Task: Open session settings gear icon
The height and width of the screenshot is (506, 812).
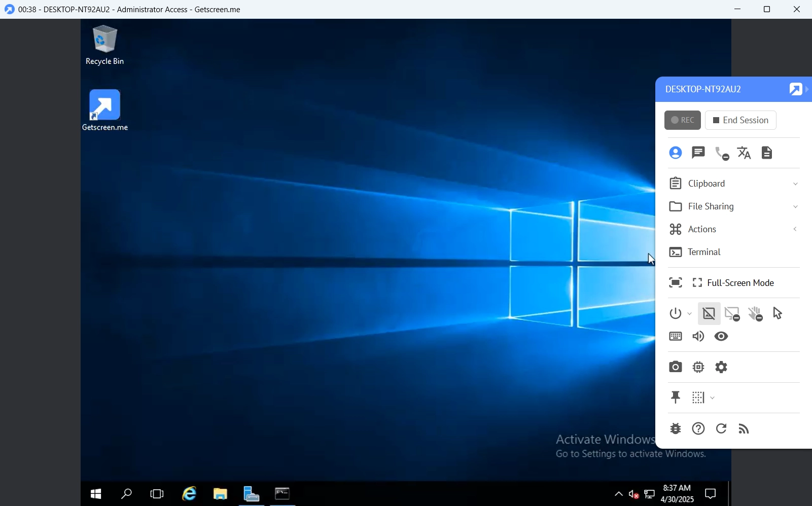Action: pyautogui.click(x=721, y=367)
